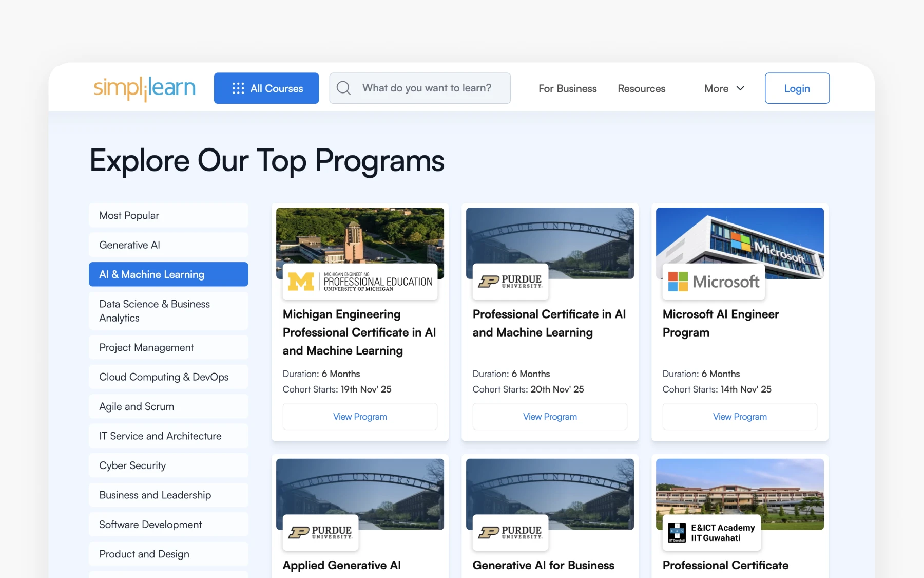
Task: Click View Program for Microsoft AI Engineer
Action: pos(740,417)
